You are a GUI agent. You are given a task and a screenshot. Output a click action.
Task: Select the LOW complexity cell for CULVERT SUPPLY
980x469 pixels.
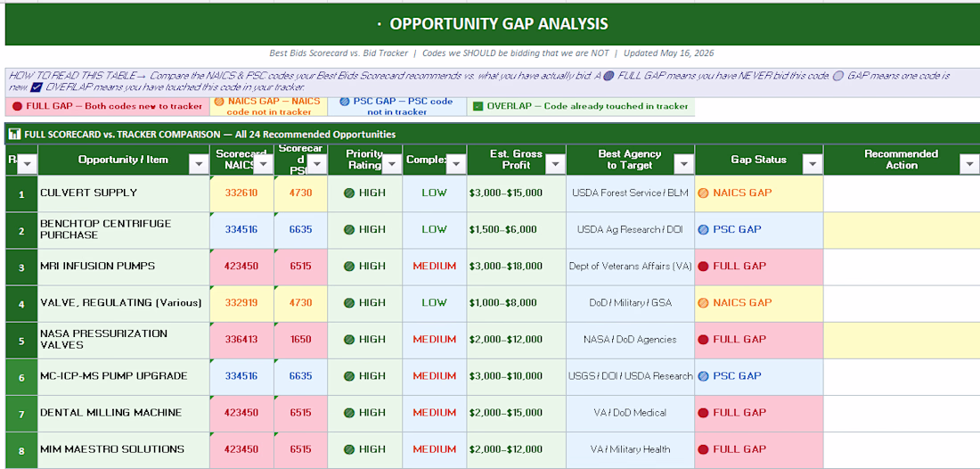(435, 193)
